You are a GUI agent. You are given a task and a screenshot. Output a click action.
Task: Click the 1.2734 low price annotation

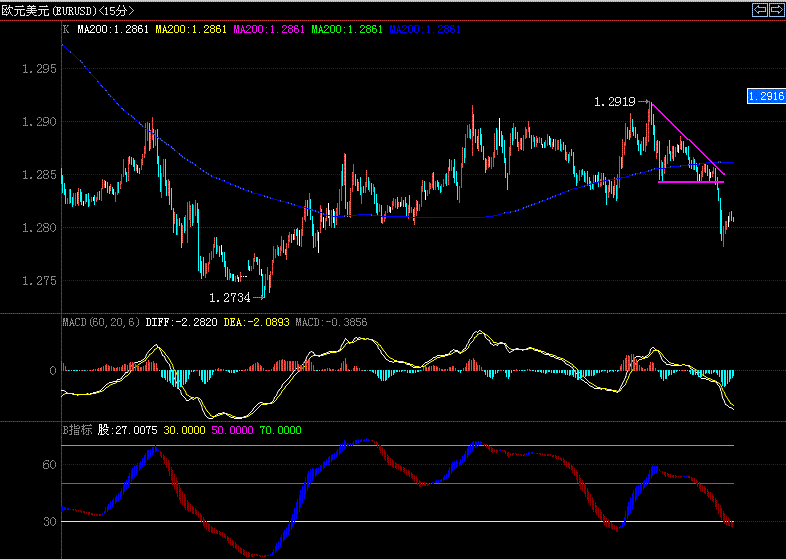[x=230, y=298]
